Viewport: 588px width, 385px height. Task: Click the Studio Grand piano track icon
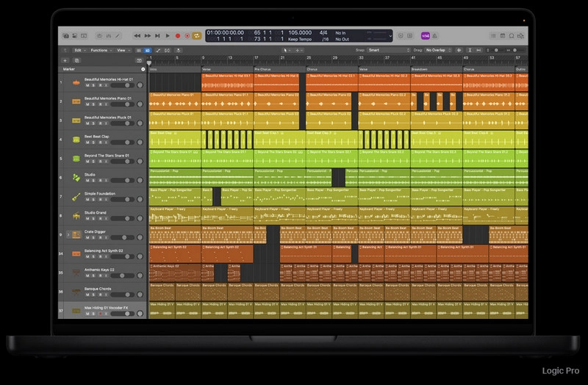(x=76, y=216)
